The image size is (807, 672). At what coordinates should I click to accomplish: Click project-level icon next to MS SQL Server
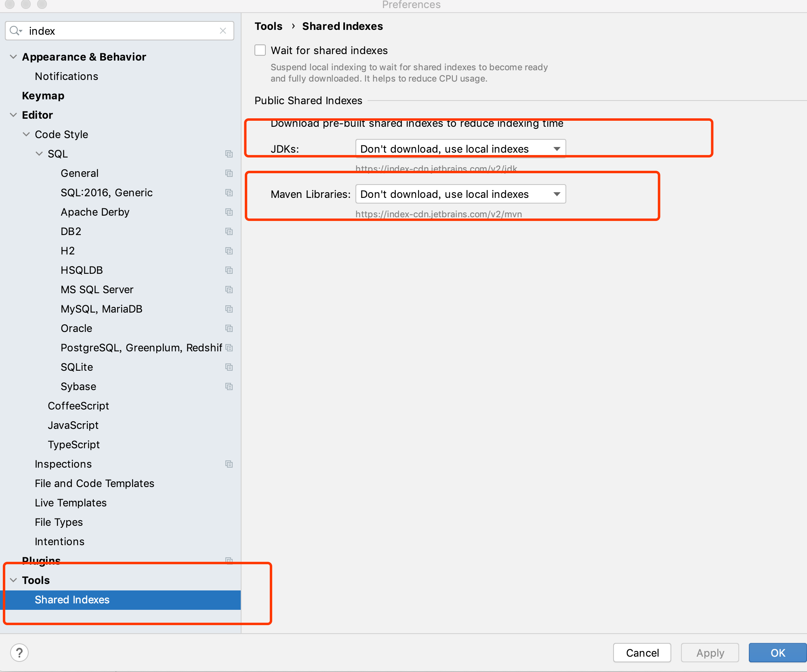point(229,290)
